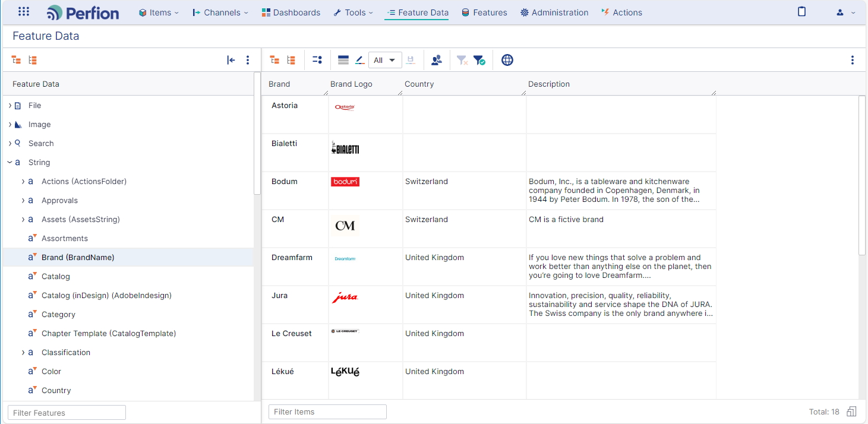Select the Country tree item
This screenshot has width=868, height=424.
pyautogui.click(x=56, y=390)
